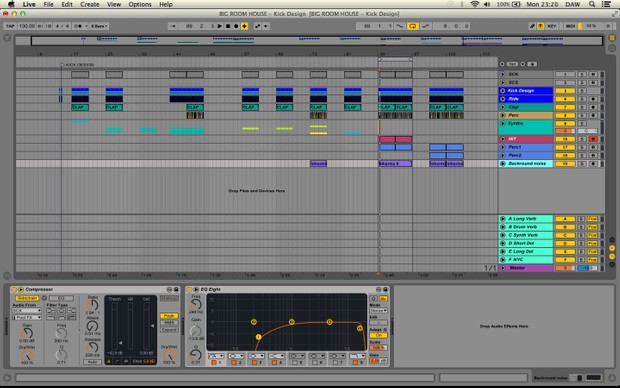Unfold the Background noise track
This screenshot has width=620, height=388.
click(x=503, y=164)
